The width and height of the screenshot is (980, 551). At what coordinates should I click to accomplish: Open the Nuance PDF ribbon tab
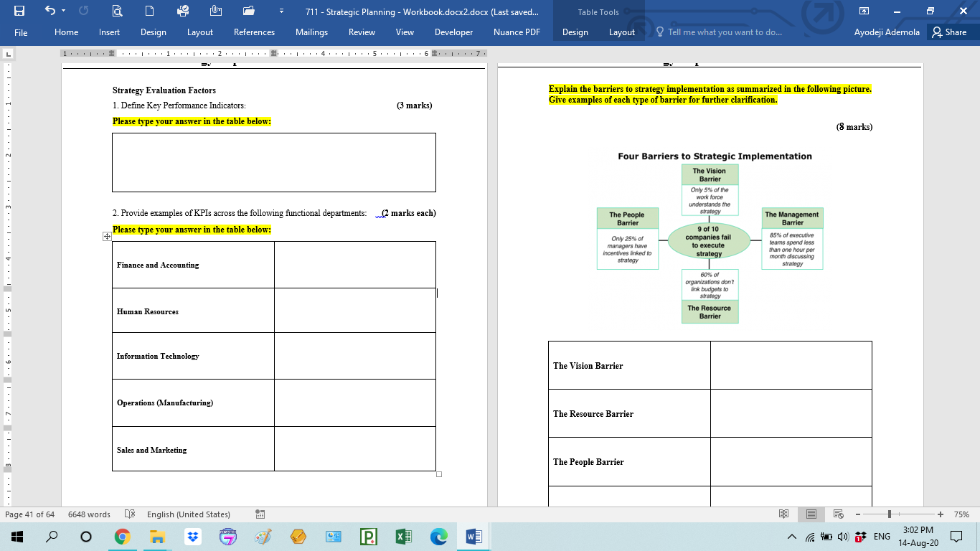[516, 32]
